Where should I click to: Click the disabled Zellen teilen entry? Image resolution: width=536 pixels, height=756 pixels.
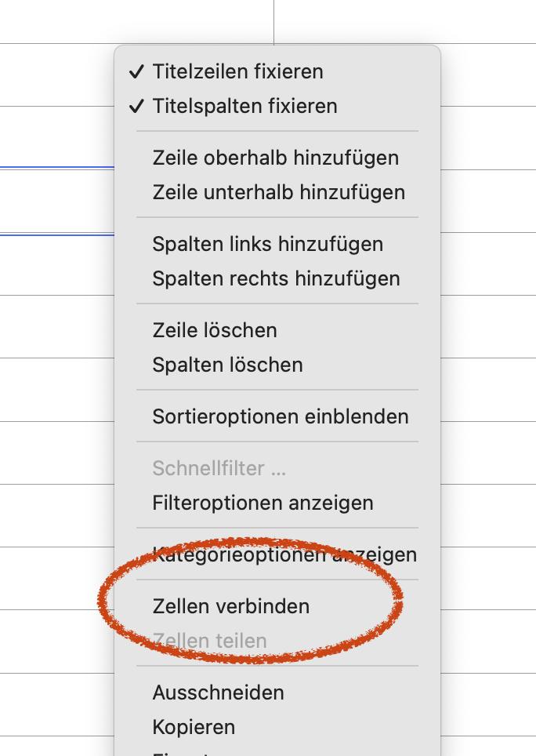pos(210,641)
